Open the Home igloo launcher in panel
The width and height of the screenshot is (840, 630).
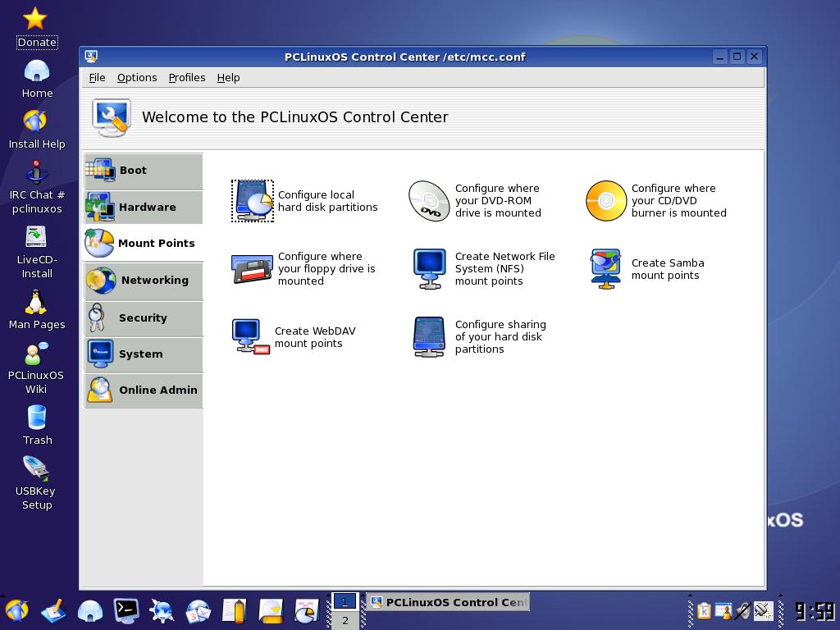coord(90,610)
